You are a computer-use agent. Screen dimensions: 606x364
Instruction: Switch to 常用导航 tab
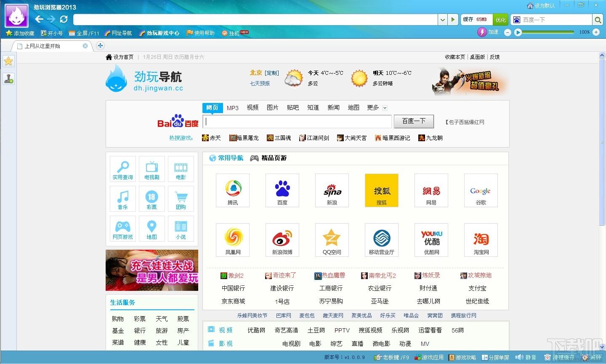tap(226, 158)
